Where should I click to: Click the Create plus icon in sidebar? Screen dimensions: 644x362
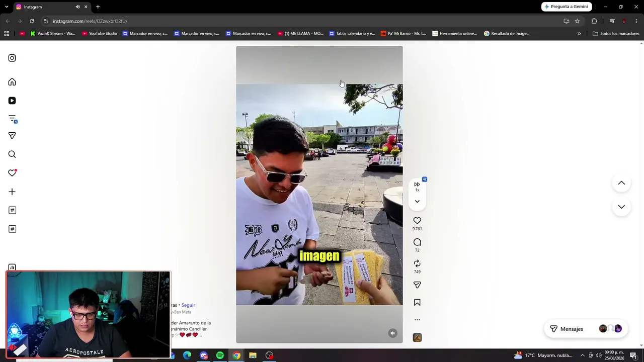pyautogui.click(x=12, y=192)
